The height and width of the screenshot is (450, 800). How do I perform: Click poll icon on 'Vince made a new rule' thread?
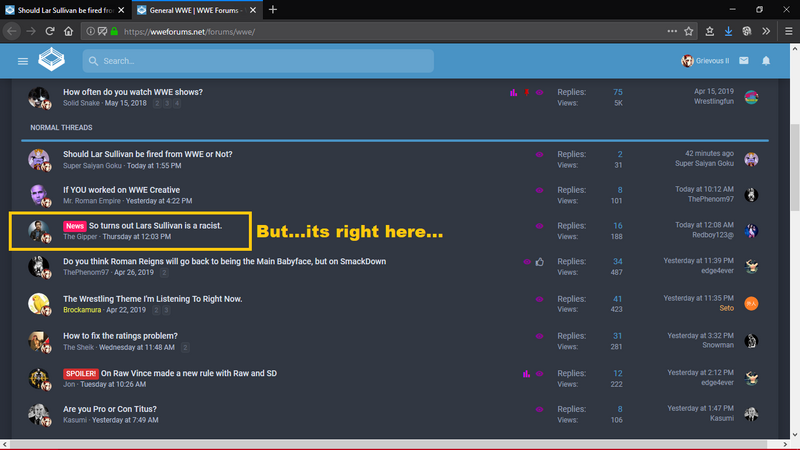[x=526, y=373]
